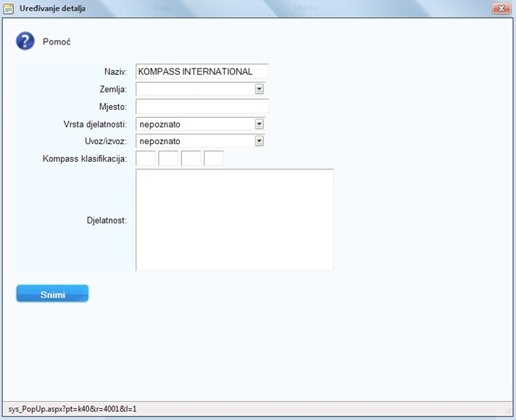This screenshot has width=516, height=420.
Task: Click the Naziv: field label
Action: [x=116, y=71]
